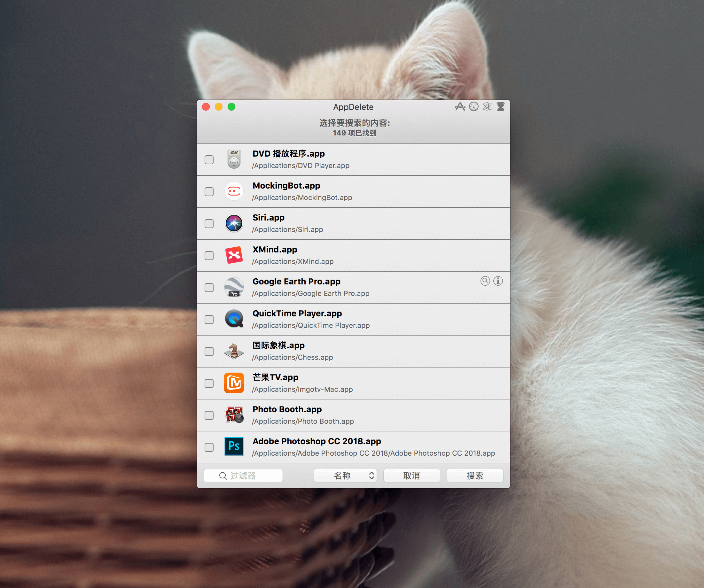Viewport: 704px width, 588px height.
Task: Click the path '/Applications/Photo Booth.app'
Action: coord(303,421)
